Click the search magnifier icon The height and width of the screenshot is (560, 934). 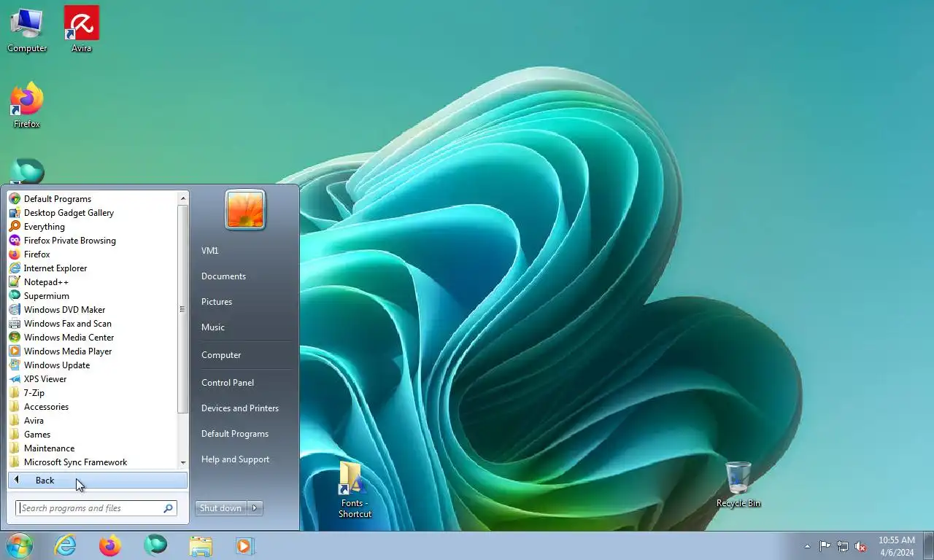(x=168, y=508)
